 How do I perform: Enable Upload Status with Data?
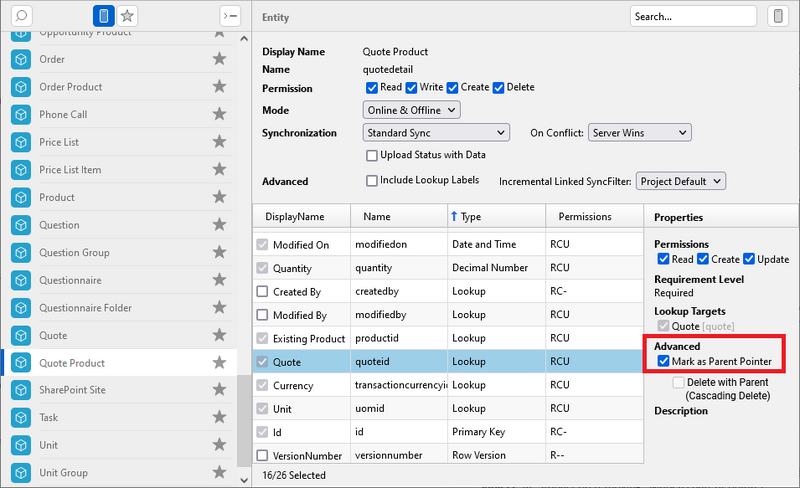(x=372, y=155)
